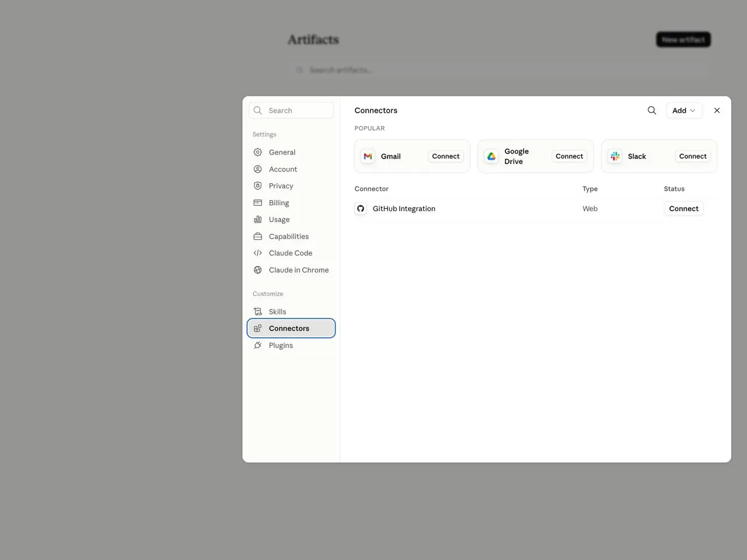
Task: Click the General gear icon
Action: pos(258,152)
